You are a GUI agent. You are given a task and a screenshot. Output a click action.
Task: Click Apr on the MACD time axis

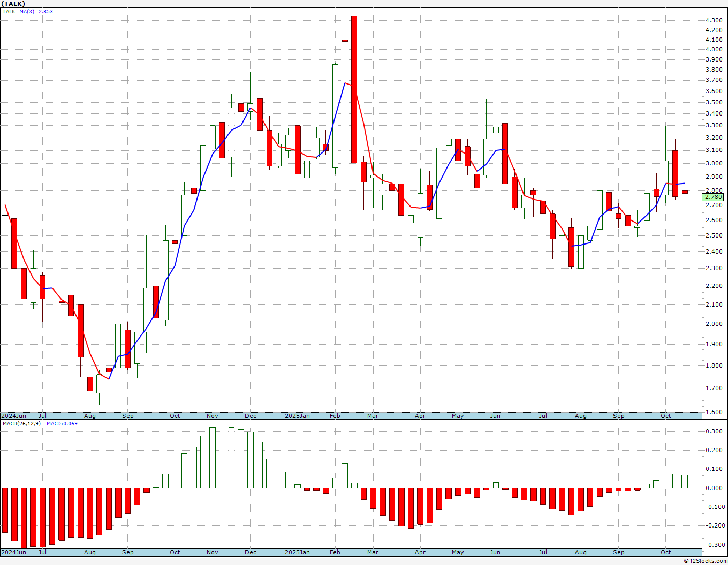[x=420, y=552]
